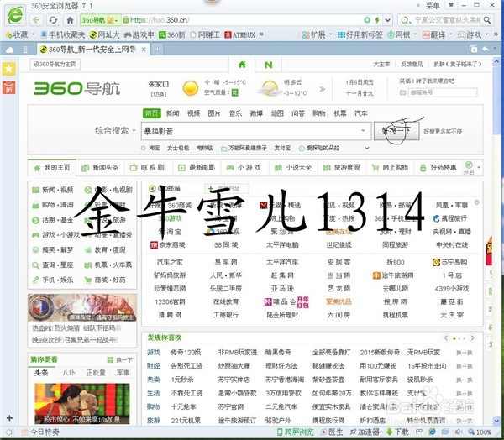Viewport: 504px width, 440px height.
Task: Click the 切换 city link
Action: click(x=159, y=94)
